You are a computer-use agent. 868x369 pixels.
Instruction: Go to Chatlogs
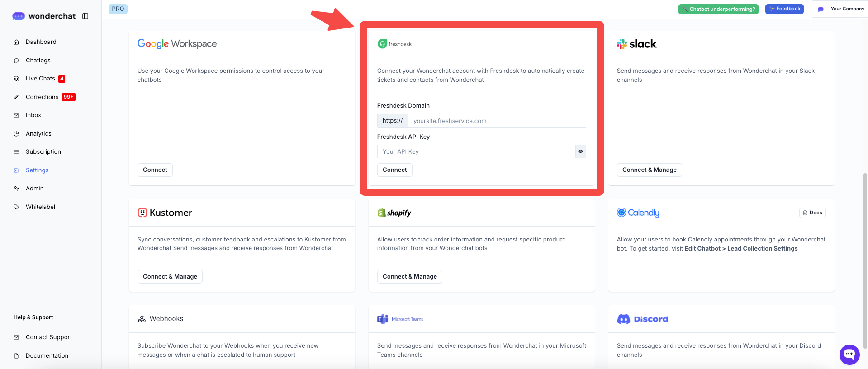click(x=38, y=61)
